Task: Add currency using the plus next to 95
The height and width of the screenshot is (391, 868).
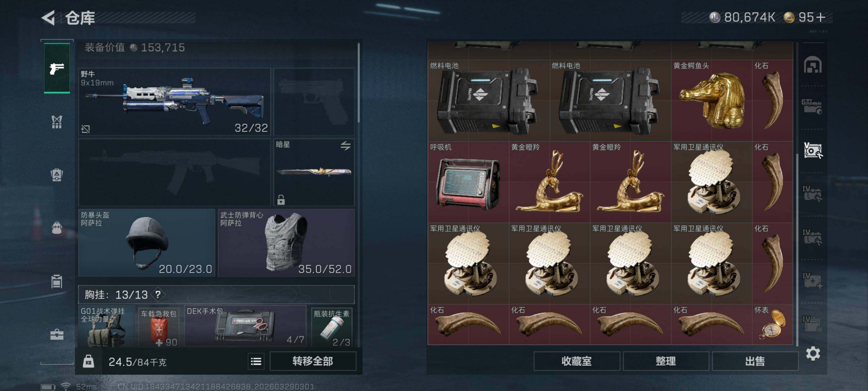Action: click(821, 17)
